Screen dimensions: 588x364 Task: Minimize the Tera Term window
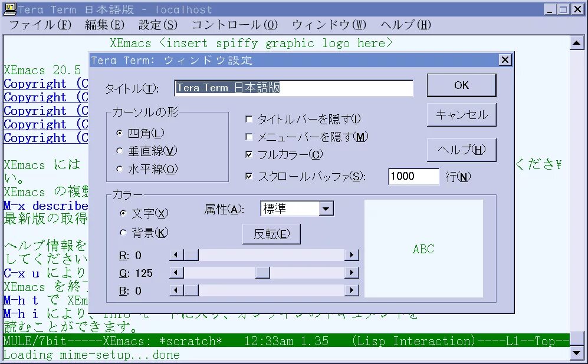pyautogui.click(x=550, y=9)
